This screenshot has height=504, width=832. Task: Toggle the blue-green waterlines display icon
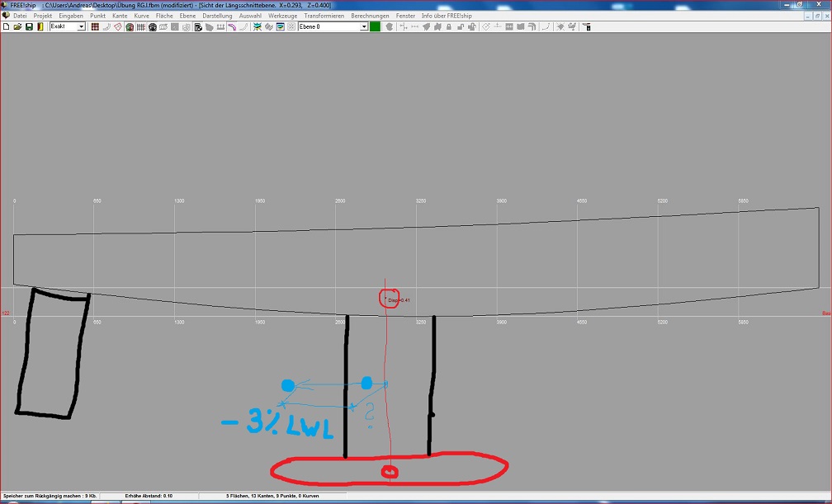tap(258, 27)
